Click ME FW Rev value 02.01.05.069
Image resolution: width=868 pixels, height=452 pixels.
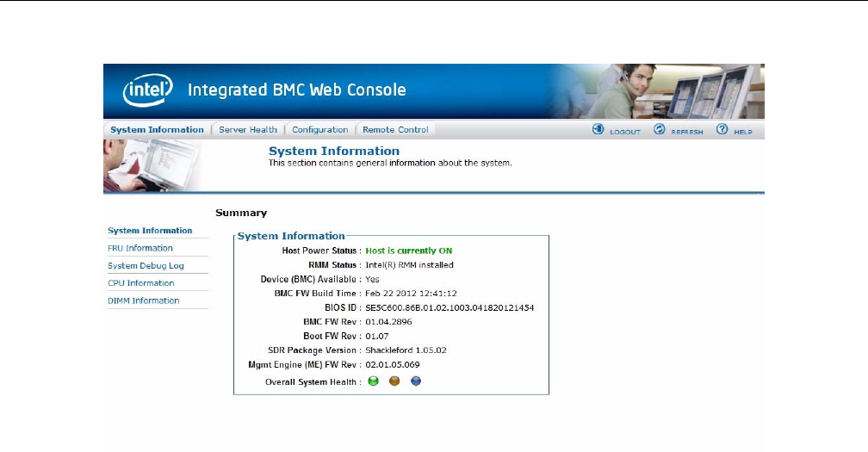click(x=393, y=364)
